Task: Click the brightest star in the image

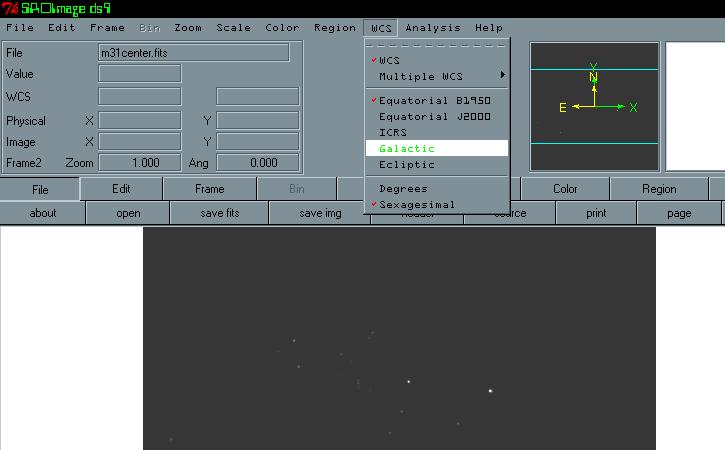Action: pyautogui.click(x=490, y=391)
